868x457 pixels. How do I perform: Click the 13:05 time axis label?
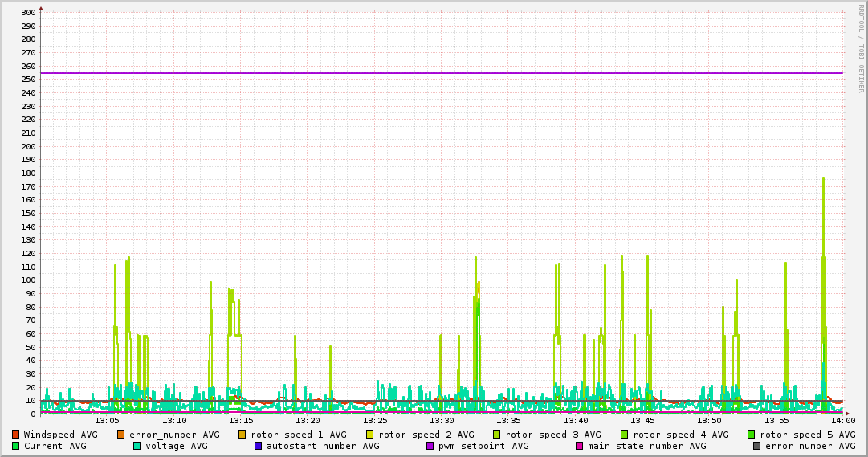[107, 421]
